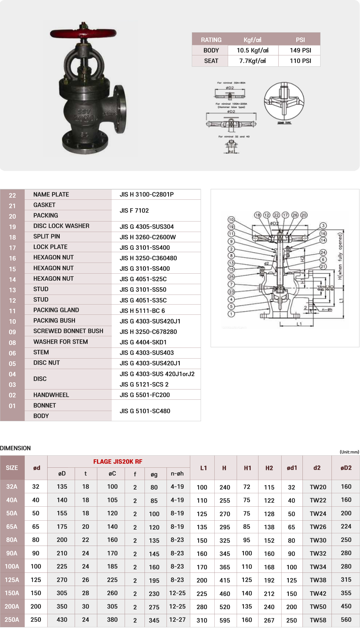
Task: Click '595' in the H column
Action: click(225, 620)
